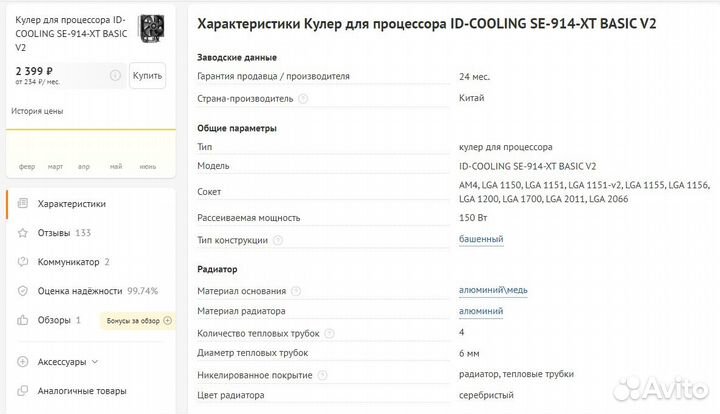The width and height of the screenshot is (720, 414).
Task: Click help icon next to Количество тепловых трубок
Action: pos(329,334)
